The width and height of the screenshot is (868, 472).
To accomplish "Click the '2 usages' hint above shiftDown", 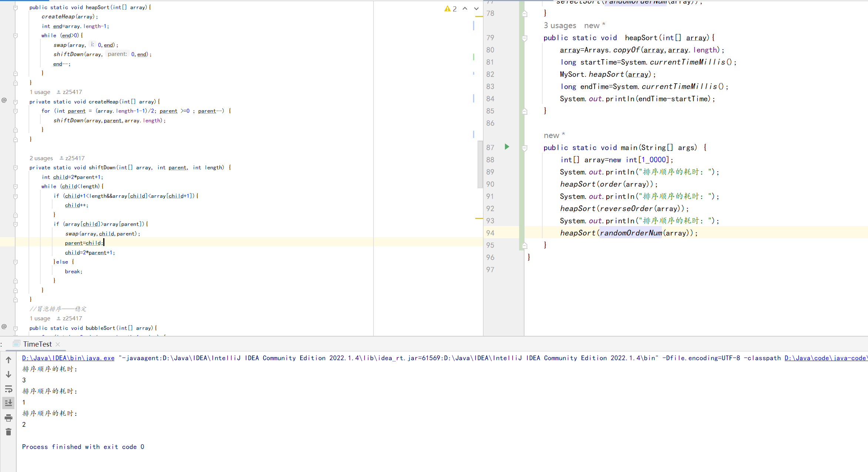I will coord(41,158).
